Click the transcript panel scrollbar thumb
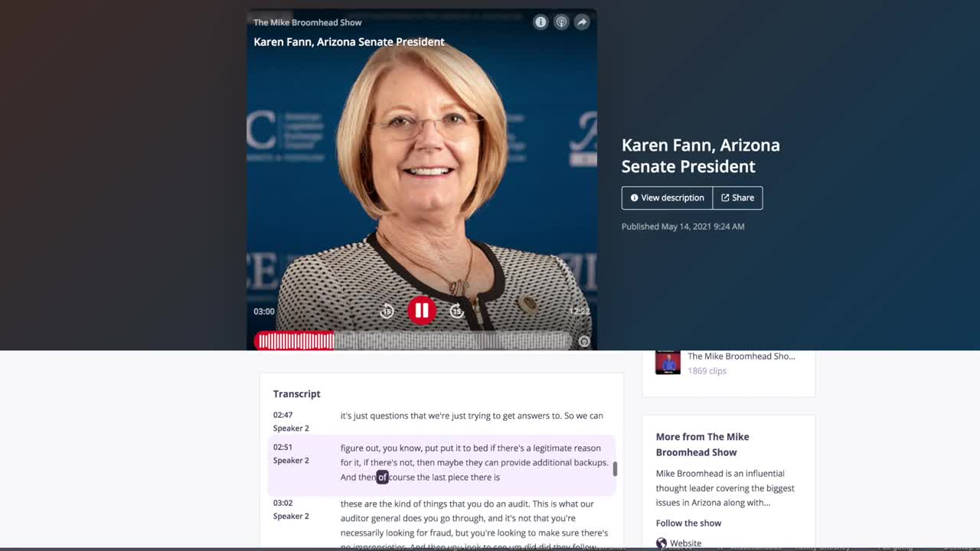980x551 pixels. (x=615, y=469)
